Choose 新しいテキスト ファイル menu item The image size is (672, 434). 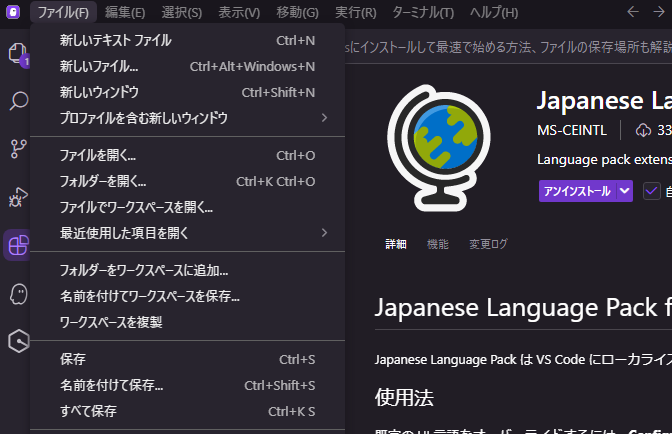[187, 41]
